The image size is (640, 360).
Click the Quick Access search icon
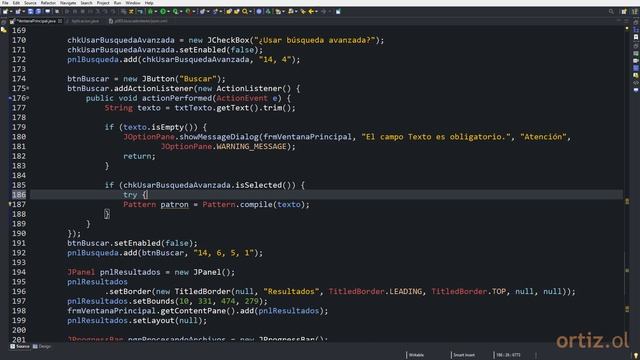click(611, 11)
